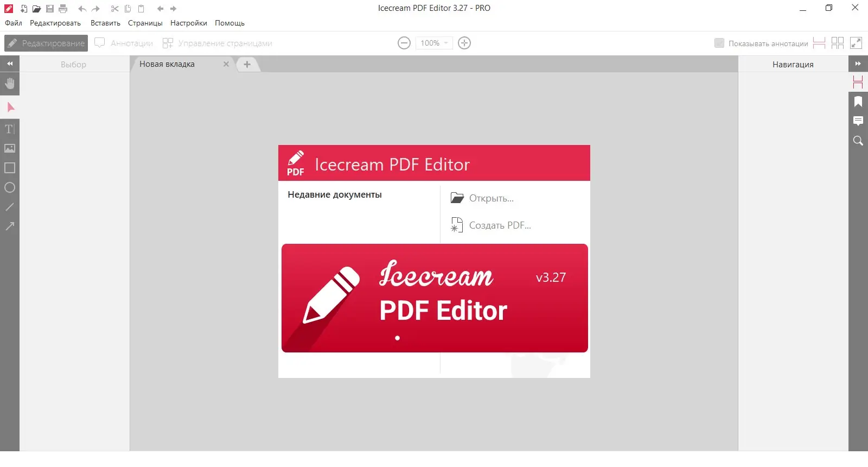Collapse the left tool panel
This screenshot has width=868, height=467.
point(10,64)
